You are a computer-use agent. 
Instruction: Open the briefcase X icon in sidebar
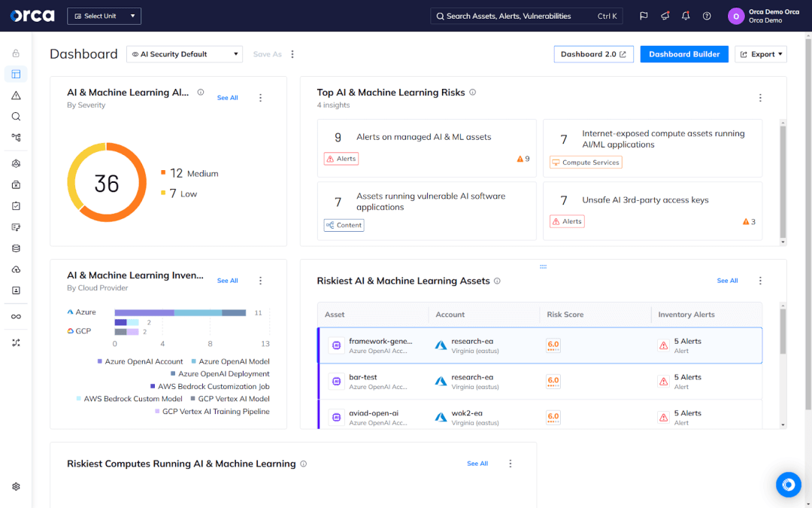point(16,185)
